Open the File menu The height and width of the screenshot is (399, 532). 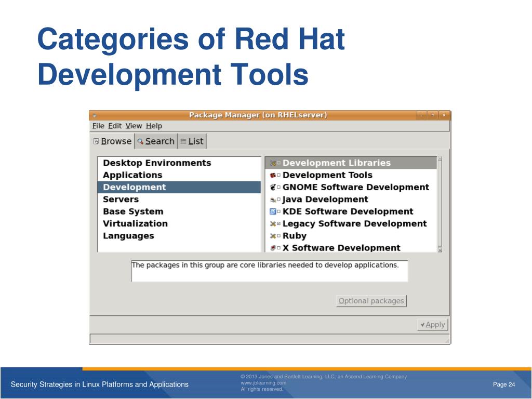pos(98,126)
